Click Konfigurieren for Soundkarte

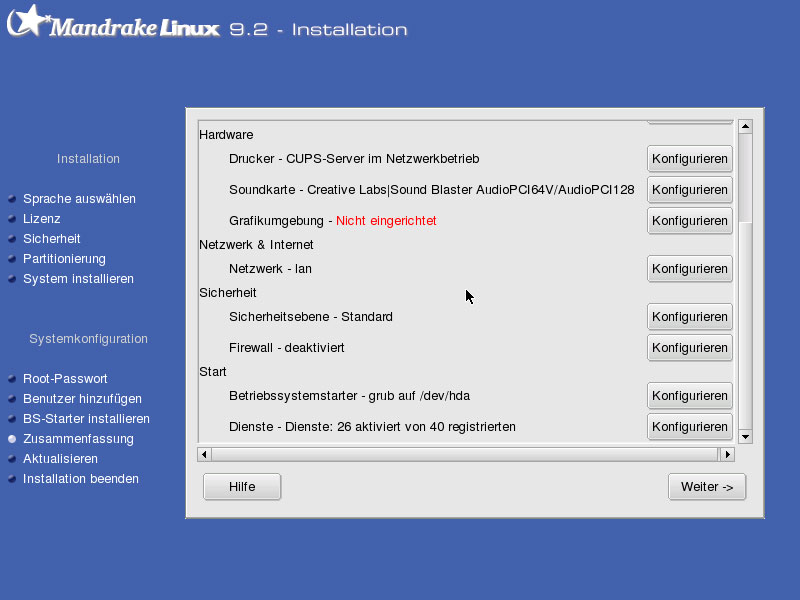[689, 190]
